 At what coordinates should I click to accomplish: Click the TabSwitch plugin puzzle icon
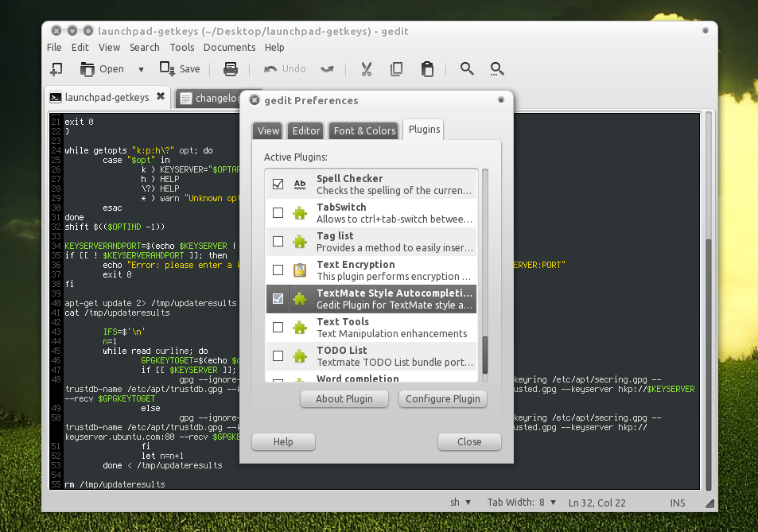pos(300,212)
